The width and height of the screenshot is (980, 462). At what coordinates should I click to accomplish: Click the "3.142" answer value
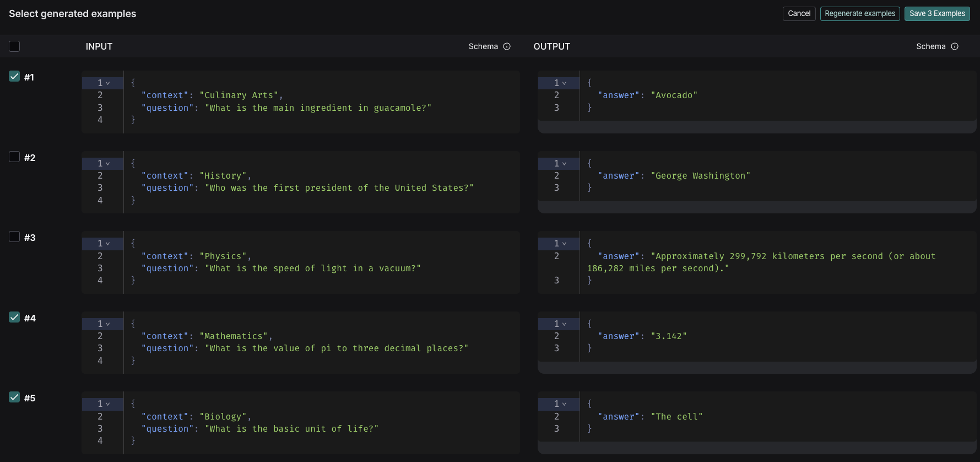point(669,336)
